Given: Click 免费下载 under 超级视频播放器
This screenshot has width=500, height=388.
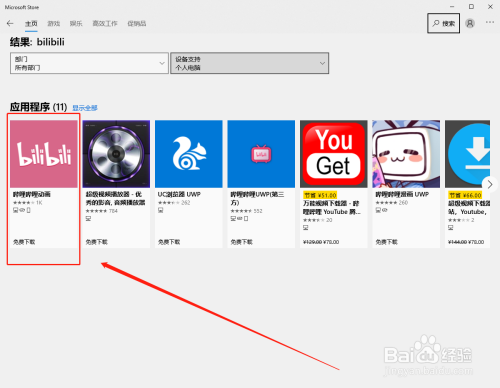Looking at the screenshot, I should (x=97, y=242).
